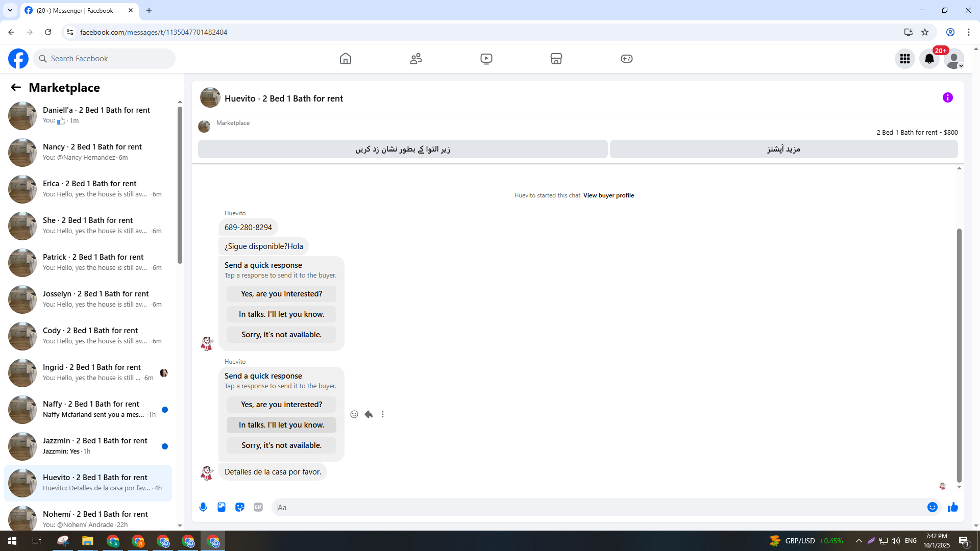Open Josselyn's chat conversation
Screen dimensions: 980x551
tap(88, 299)
